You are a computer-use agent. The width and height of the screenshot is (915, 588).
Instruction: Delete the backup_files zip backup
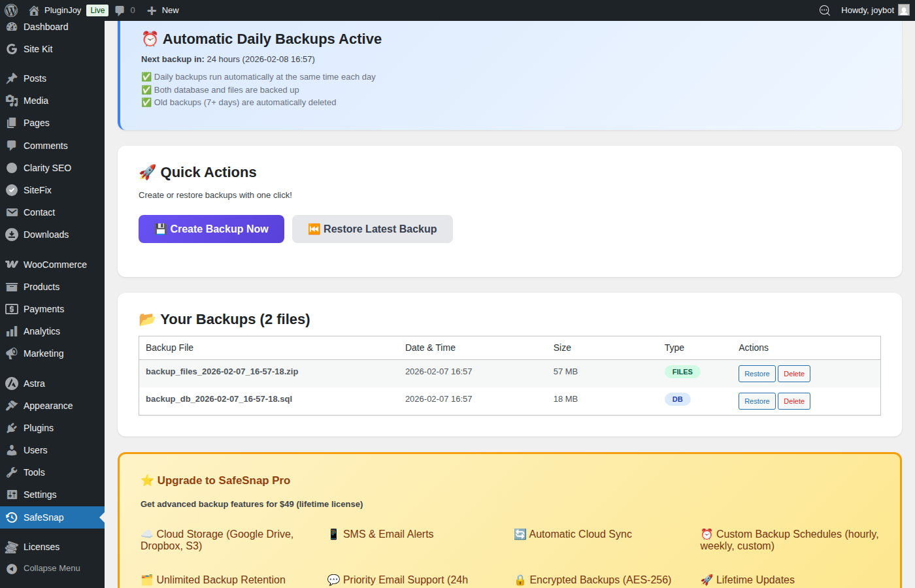click(x=794, y=374)
